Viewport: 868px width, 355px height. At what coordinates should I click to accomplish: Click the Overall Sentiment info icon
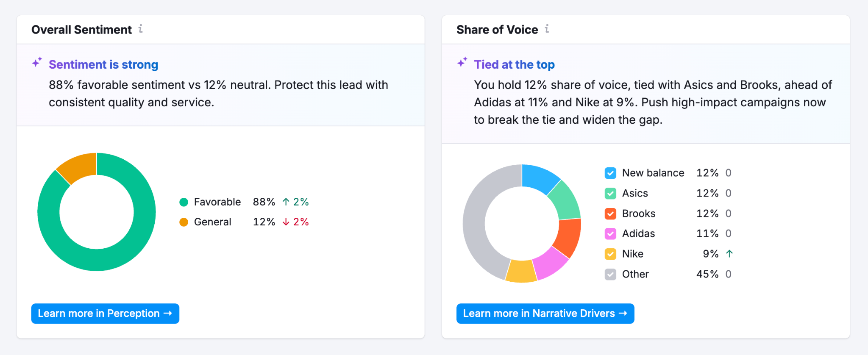pos(140,29)
